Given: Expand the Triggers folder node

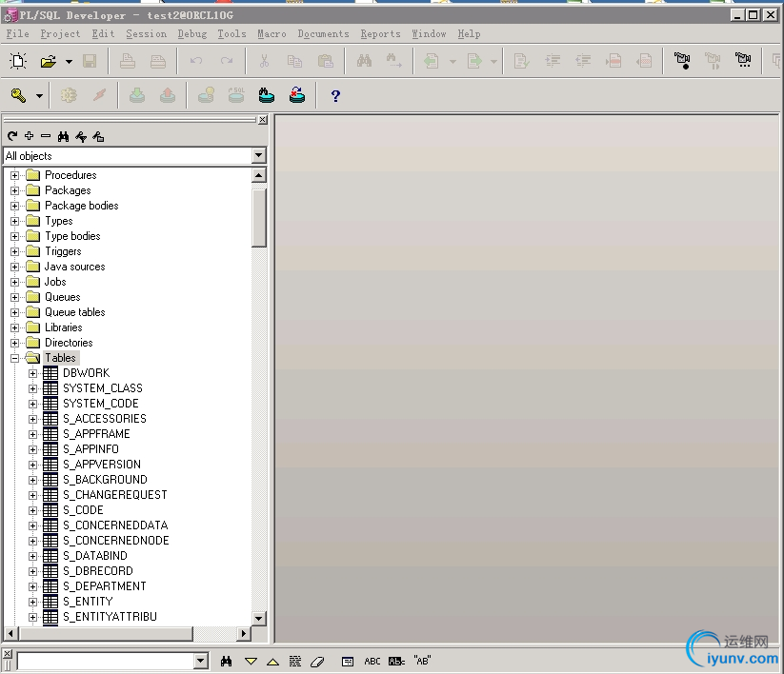Looking at the screenshot, I should point(14,252).
